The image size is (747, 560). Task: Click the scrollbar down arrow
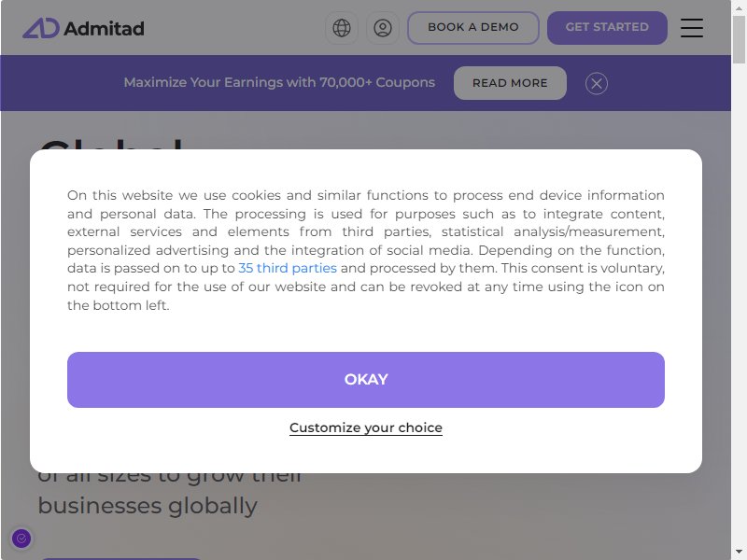[x=739, y=552]
